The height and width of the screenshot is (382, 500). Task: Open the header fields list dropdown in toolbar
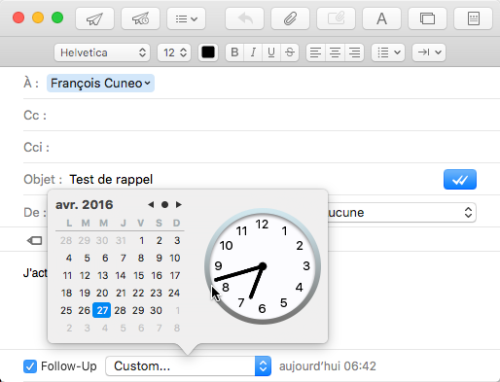coord(186,19)
